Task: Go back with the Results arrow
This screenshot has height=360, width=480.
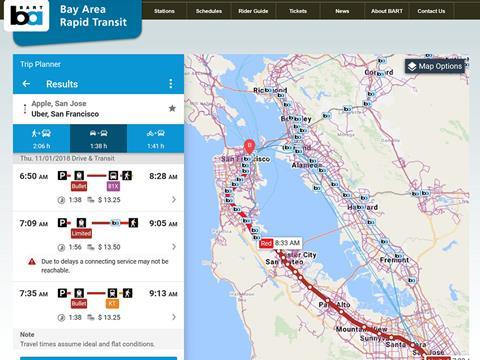Action: pos(26,84)
